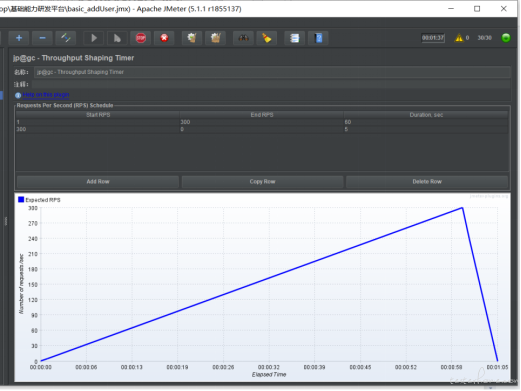
Task: Click the Remove (minus) toolbar icon
Action: coord(42,38)
